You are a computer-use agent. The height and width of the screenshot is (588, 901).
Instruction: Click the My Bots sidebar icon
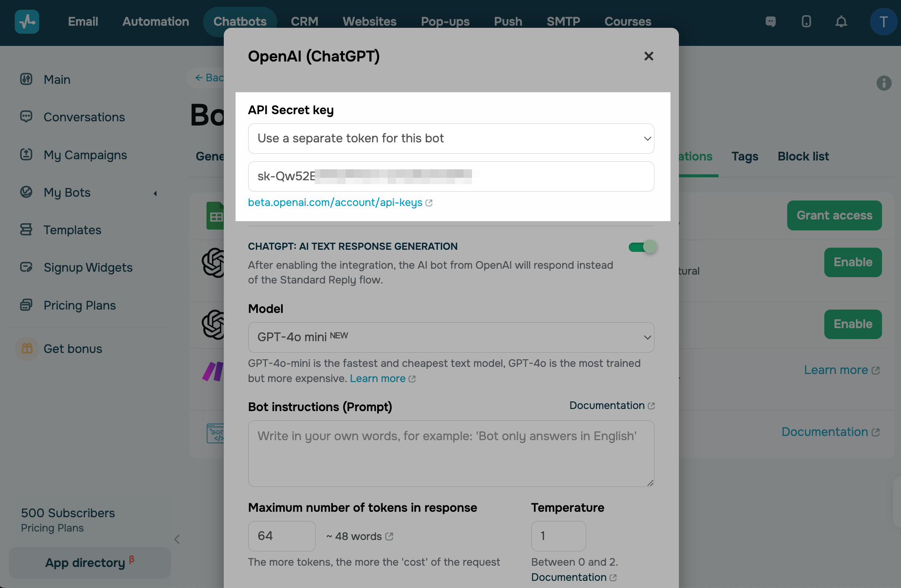point(26,192)
